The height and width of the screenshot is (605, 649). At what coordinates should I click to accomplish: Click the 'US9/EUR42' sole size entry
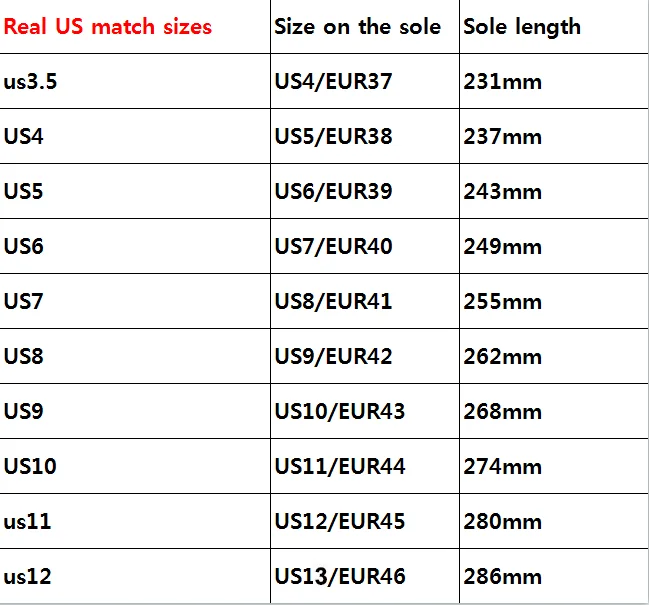click(x=333, y=357)
